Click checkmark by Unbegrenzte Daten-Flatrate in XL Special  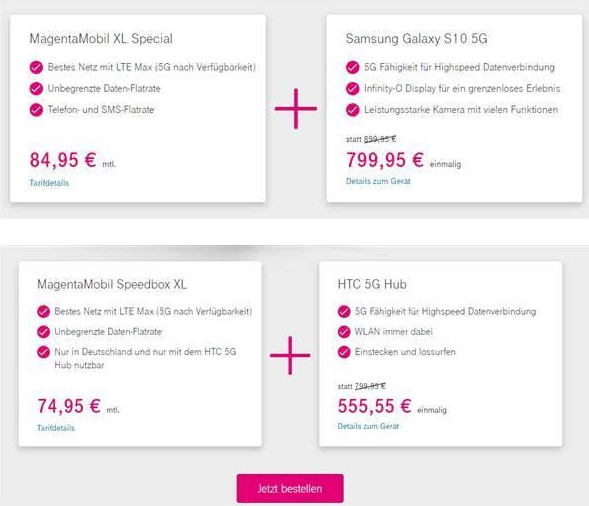tap(36, 88)
